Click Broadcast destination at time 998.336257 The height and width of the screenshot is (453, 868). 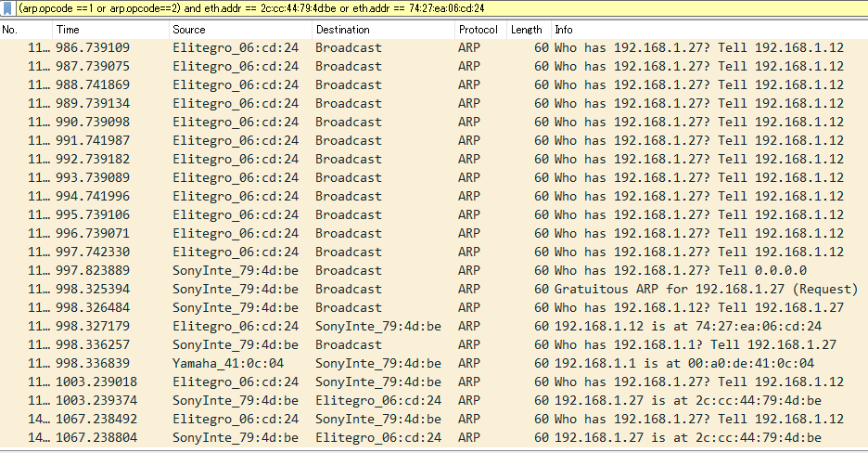coord(349,345)
